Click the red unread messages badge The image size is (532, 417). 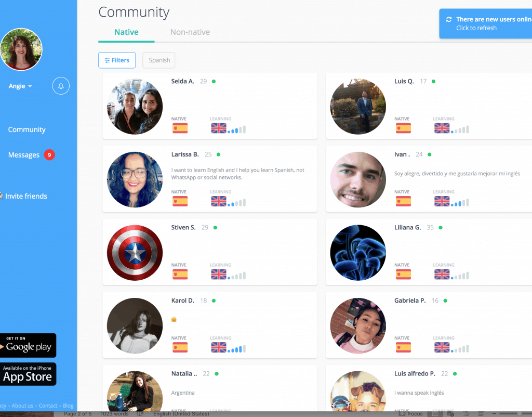(49, 154)
